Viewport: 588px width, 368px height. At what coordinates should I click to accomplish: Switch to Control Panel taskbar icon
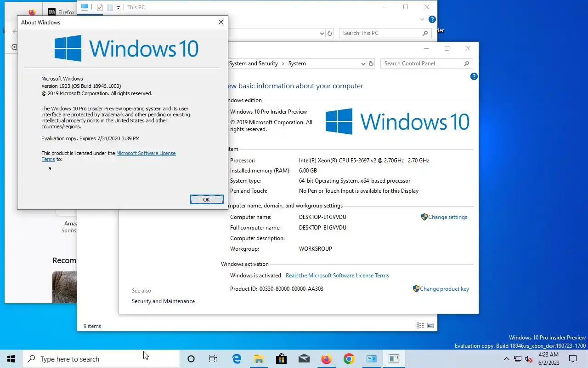click(x=371, y=359)
